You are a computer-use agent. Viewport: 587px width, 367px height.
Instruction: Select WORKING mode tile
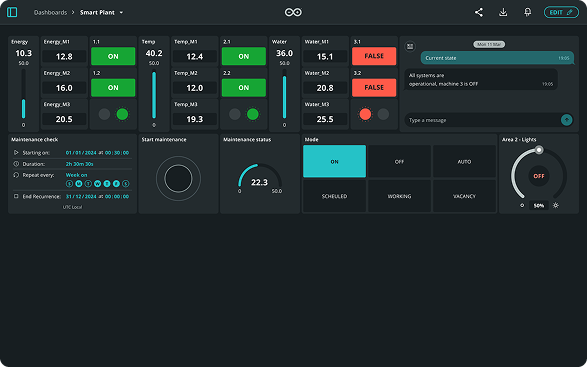point(399,196)
